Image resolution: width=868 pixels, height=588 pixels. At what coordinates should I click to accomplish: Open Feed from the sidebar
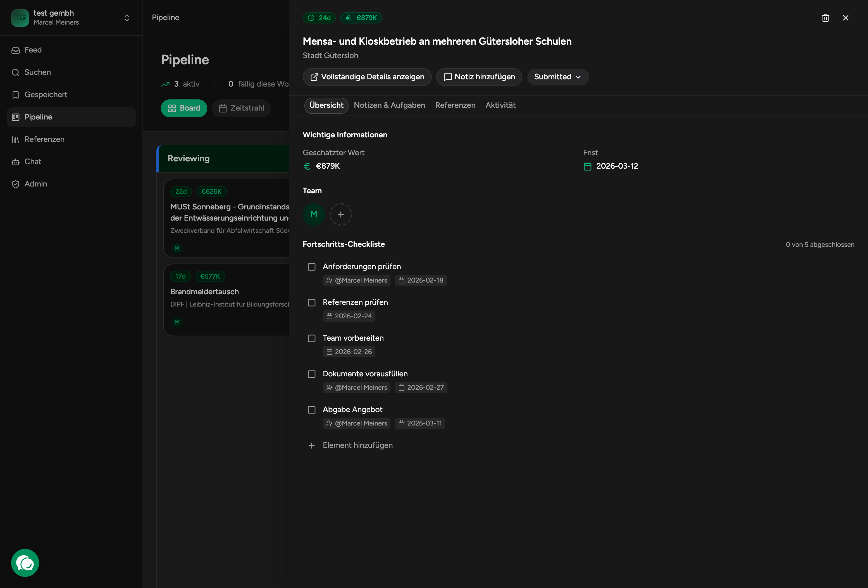(x=33, y=50)
